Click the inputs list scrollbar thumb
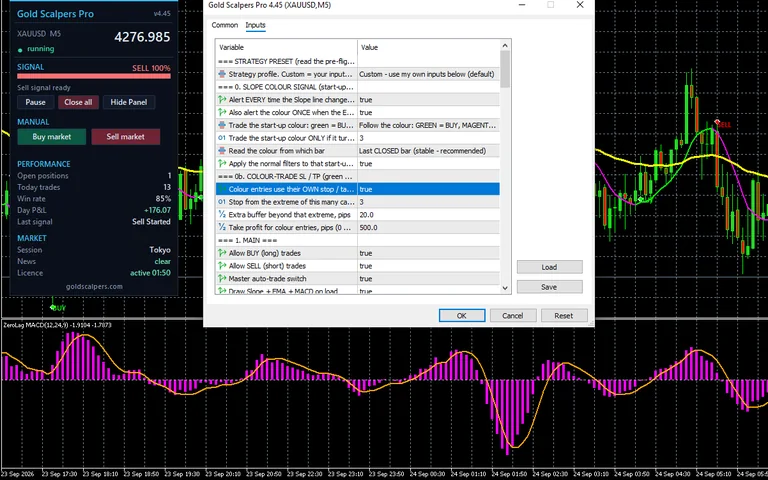768x480 pixels. coord(505,69)
